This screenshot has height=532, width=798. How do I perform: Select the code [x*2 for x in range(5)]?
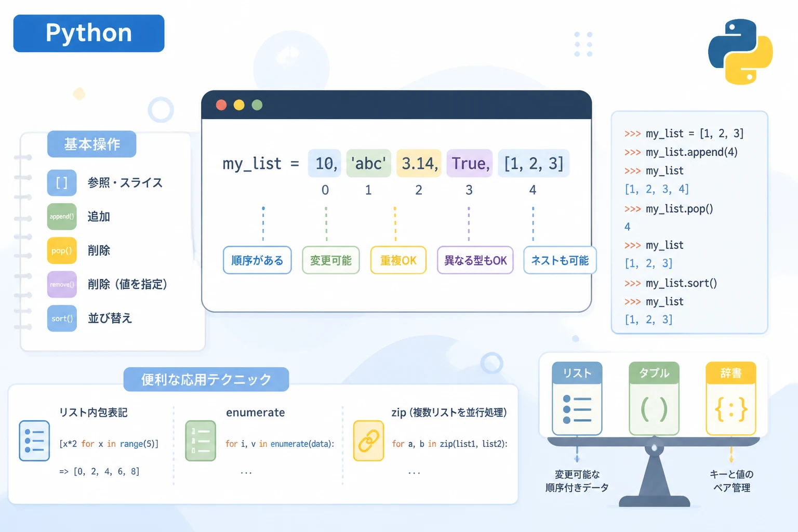pyautogui.click(x=109, y=444)
